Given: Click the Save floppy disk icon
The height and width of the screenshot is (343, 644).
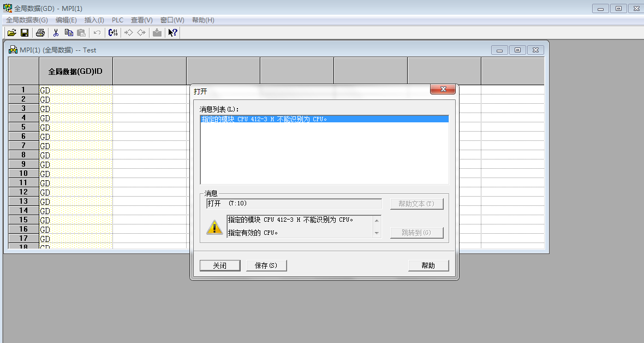Looking at the screenshot, I should click(25, 32).
